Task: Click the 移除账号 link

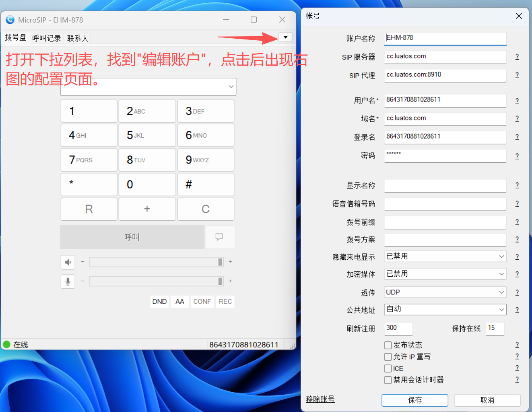Action: [x=320, y=400]
